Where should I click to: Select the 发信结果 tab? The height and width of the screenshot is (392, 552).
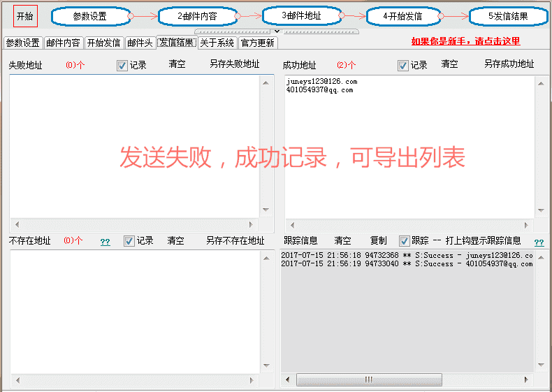177,43
